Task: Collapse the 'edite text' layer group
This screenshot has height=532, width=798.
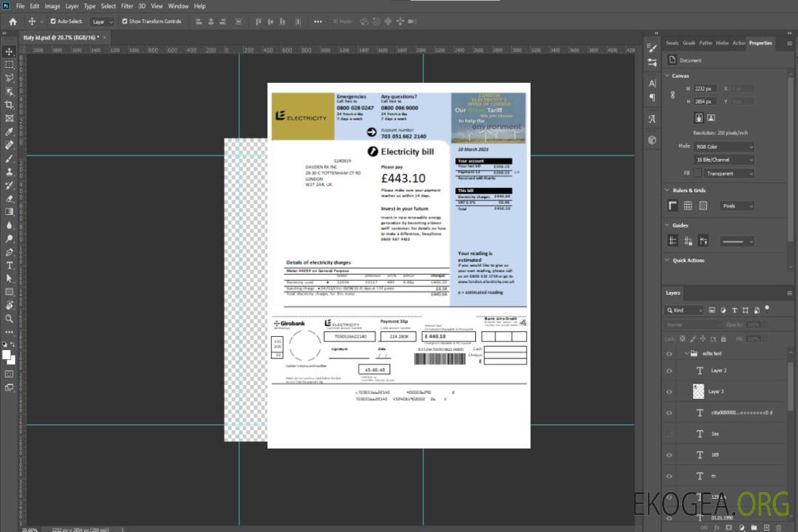Action: [683, 354]
